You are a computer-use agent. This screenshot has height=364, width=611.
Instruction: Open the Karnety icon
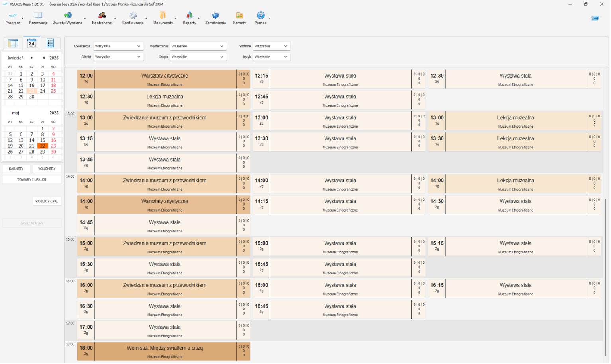pyautogui.click(x=239, y=16)
